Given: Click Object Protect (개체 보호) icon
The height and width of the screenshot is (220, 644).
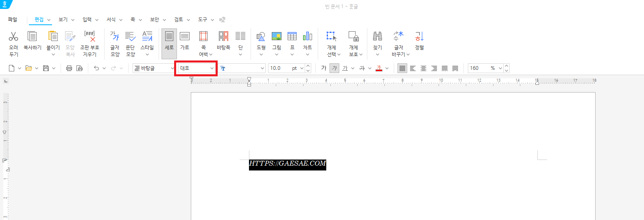Looking at the screenshot, I should (354, 37).
